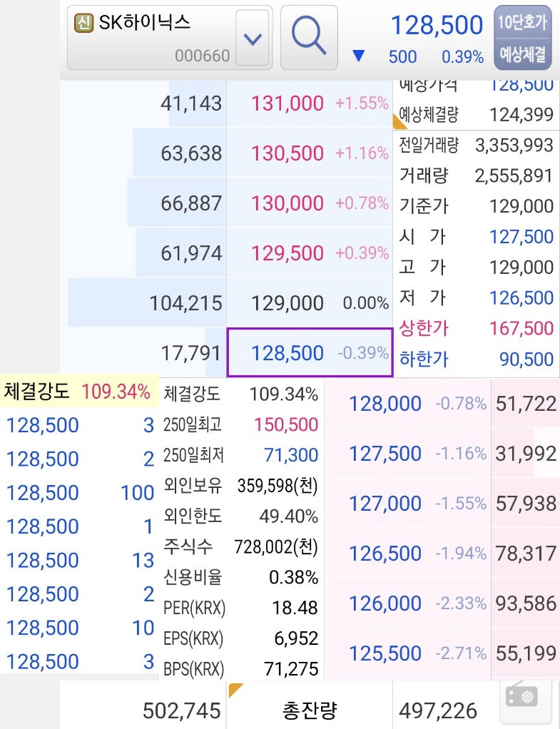Tap the orange triangle marker beside 총잔량
560x729 pixels.
[234, 688]
